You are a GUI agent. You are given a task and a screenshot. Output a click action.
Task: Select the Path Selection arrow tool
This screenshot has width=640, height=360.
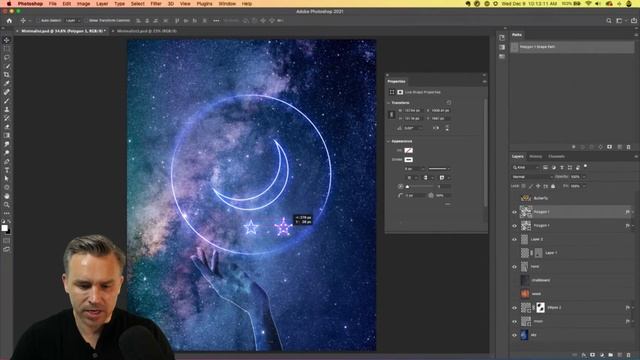(x=7, y=178)
